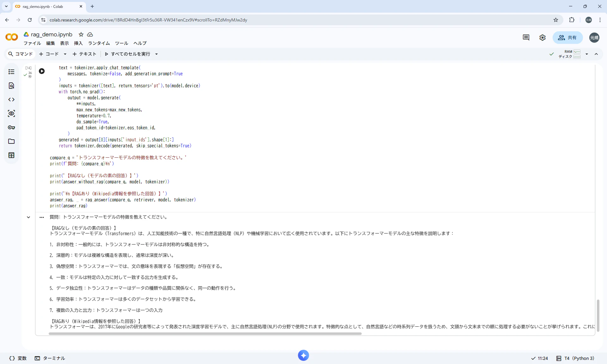This screenshot has height=364, width=607.
Task: Bookmark the page in the address bar
Action: click(x=556, y=20)
